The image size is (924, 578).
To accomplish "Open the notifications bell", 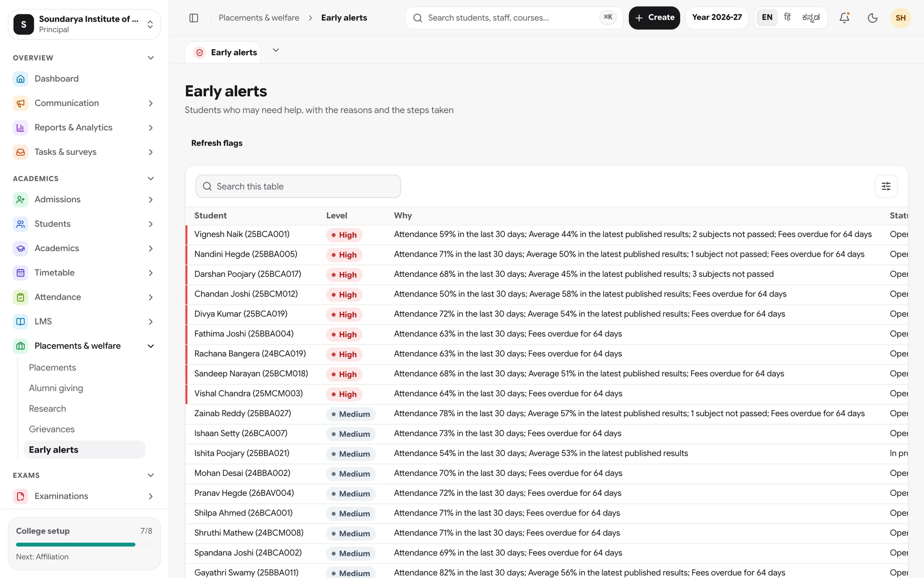I will [844, 18].
